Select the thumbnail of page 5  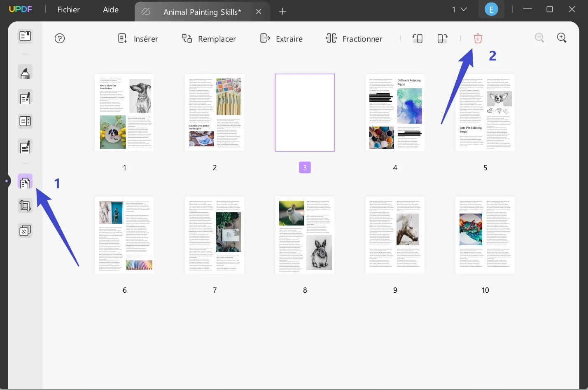coord(485,112)
